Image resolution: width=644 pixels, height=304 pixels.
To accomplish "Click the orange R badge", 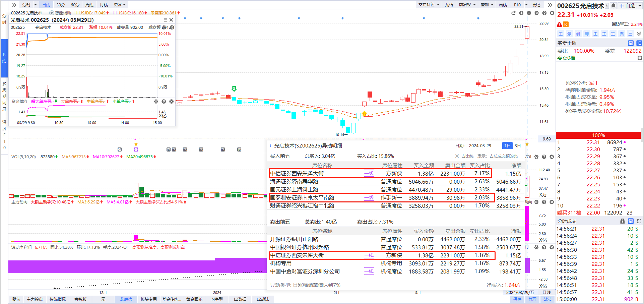I will tap(566, 24).
